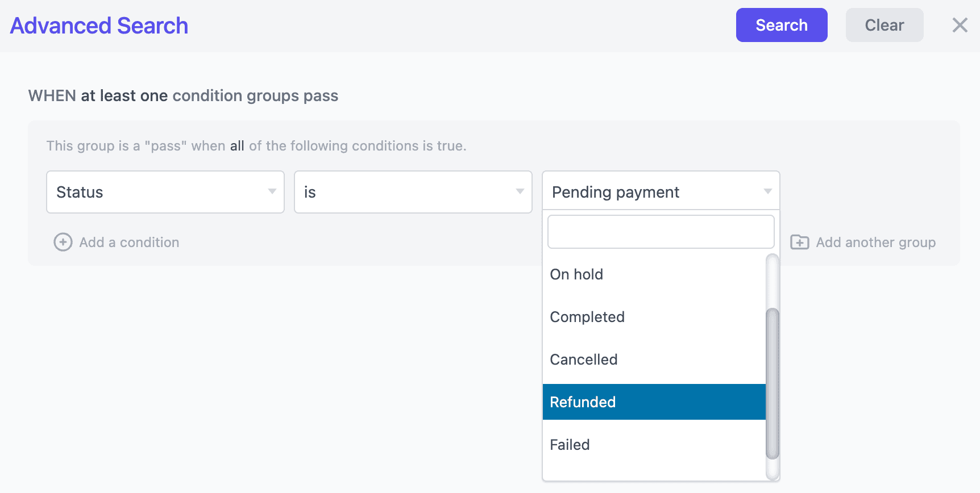Click the folder-plus icon for Add another group
The image size is (980, 493).
coord(800,242)
